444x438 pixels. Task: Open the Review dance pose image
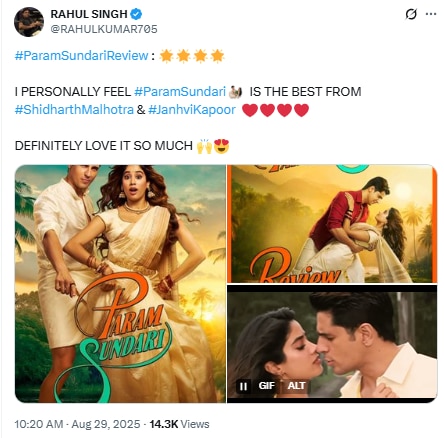coord(332,224)
